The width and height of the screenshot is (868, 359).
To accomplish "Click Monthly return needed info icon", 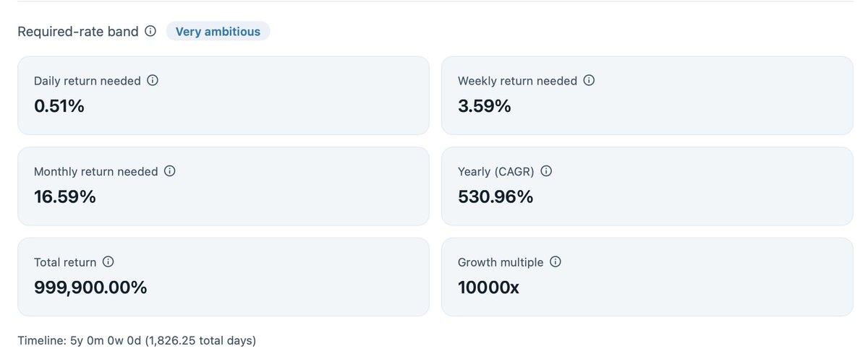I will coord(170,171).
